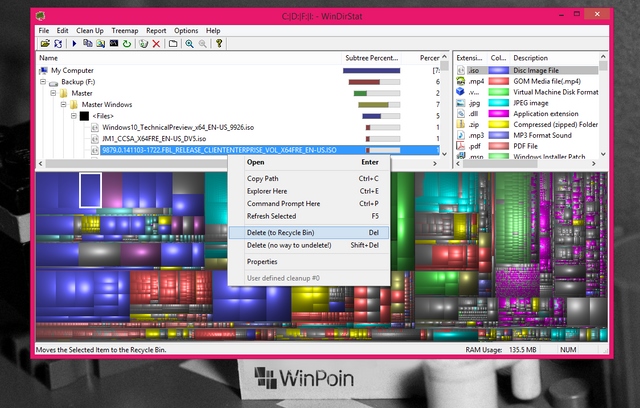Click the WinDirStat tree icon in title bar
Screen dimensions: 640x408
(x=40, y=16)
